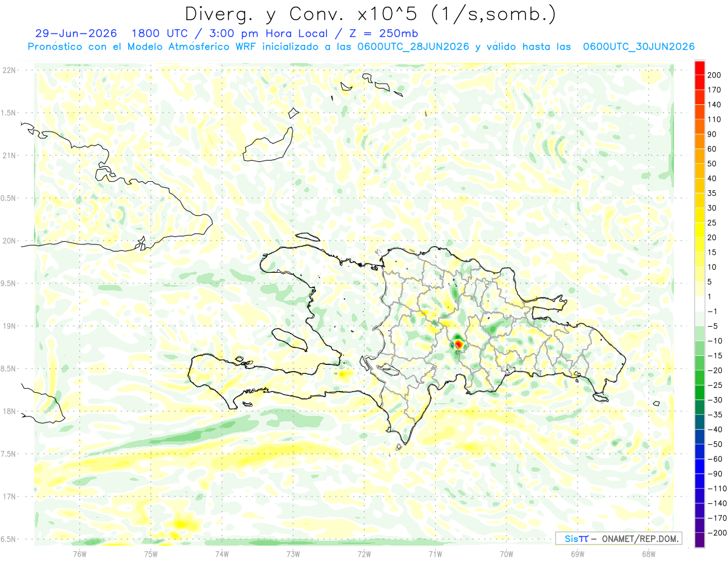Click the "72W" longitude label
Screen dimensions: 728x562
[x=364, y=554]
